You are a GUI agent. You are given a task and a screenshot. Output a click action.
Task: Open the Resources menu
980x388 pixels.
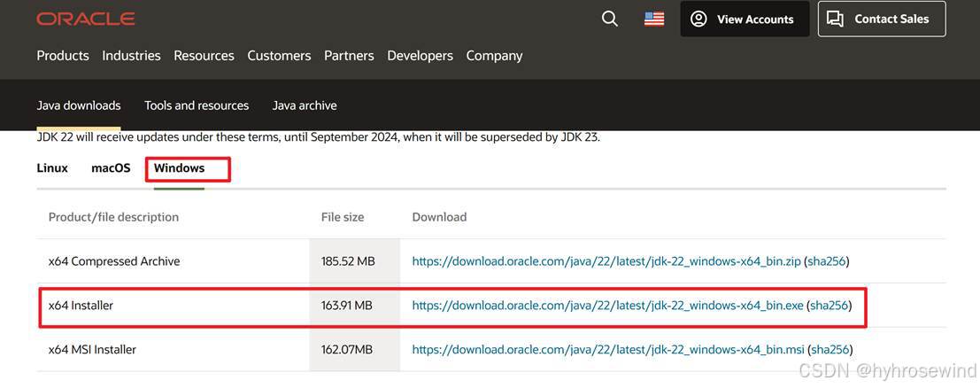point(204,56)
